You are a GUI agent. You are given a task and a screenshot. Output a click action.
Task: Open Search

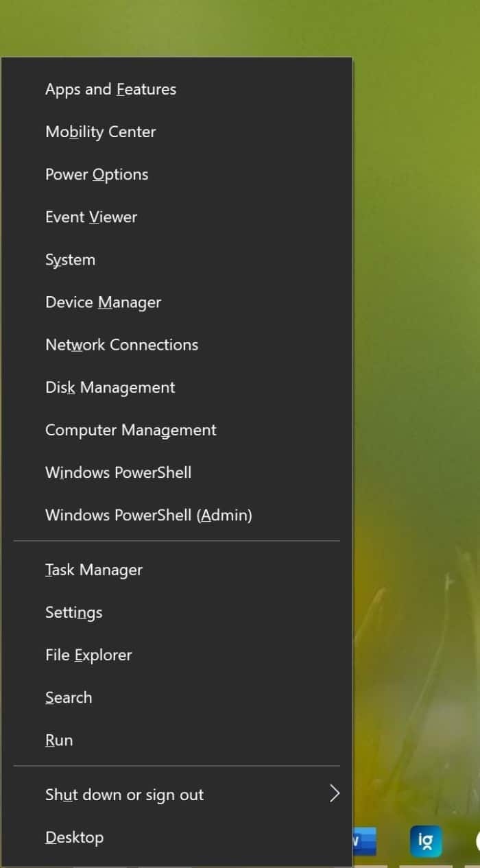click(x=69, y=697)
